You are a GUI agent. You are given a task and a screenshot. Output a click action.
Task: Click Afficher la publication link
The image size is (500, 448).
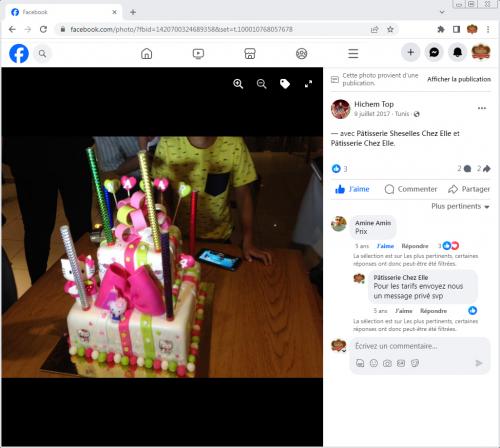point(459,79)
